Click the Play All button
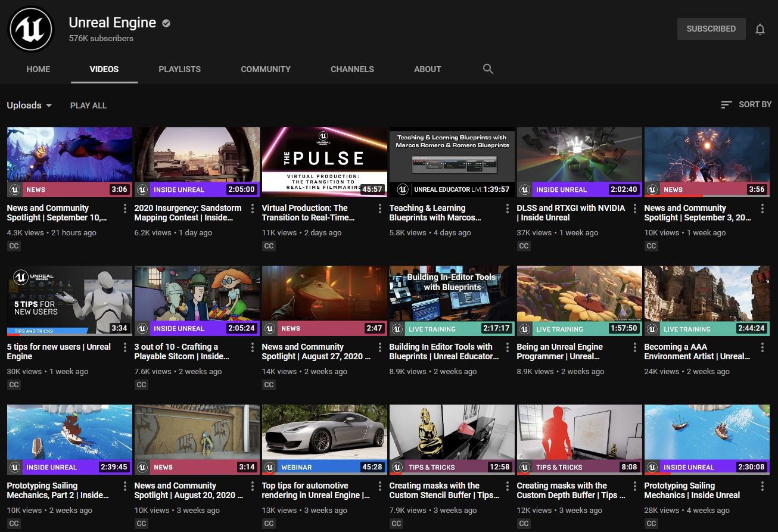The height and width of the screenshot is (532, 778). point(88,105)
